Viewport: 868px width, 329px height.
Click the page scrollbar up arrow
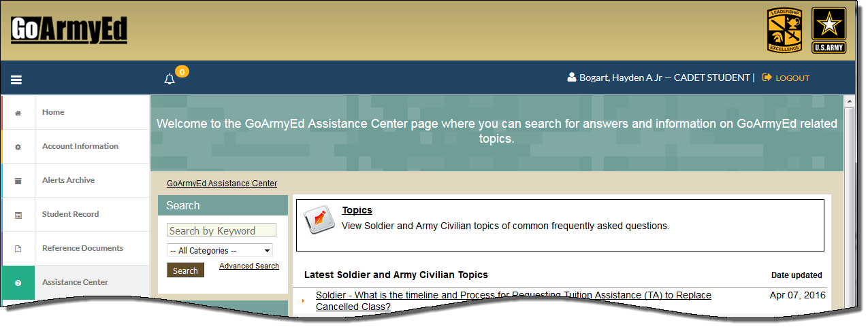tap(849, 101)
